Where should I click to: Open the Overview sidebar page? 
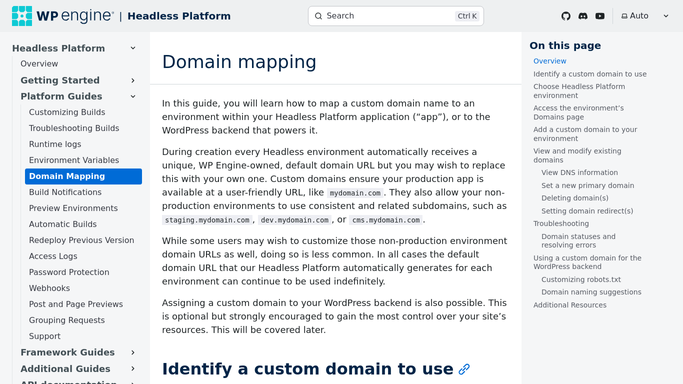pos(39,64)
